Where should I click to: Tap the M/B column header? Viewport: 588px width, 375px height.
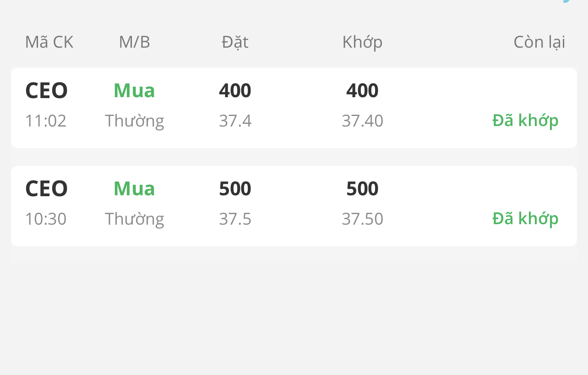point(134,42)
